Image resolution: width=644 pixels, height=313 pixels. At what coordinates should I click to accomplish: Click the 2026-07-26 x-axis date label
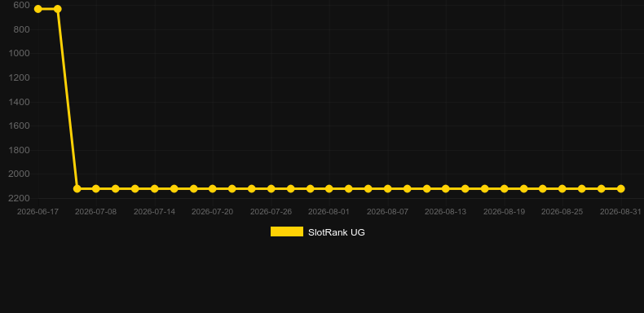(271, 212)
